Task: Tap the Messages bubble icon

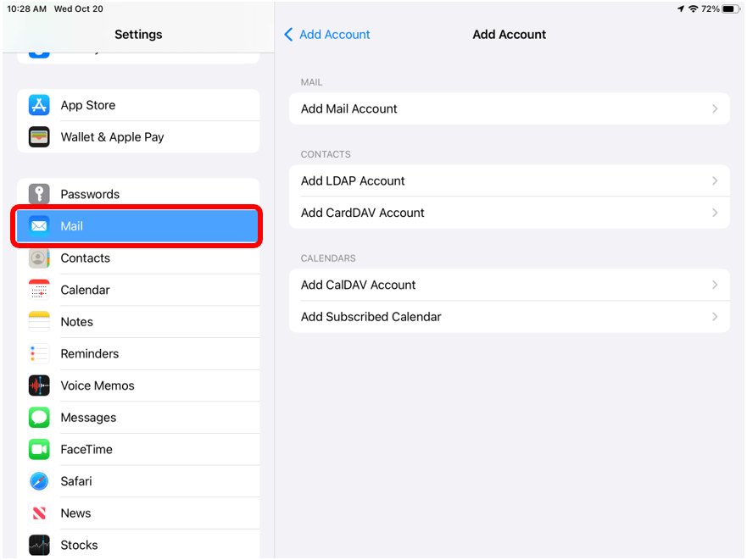Action: 39,418
